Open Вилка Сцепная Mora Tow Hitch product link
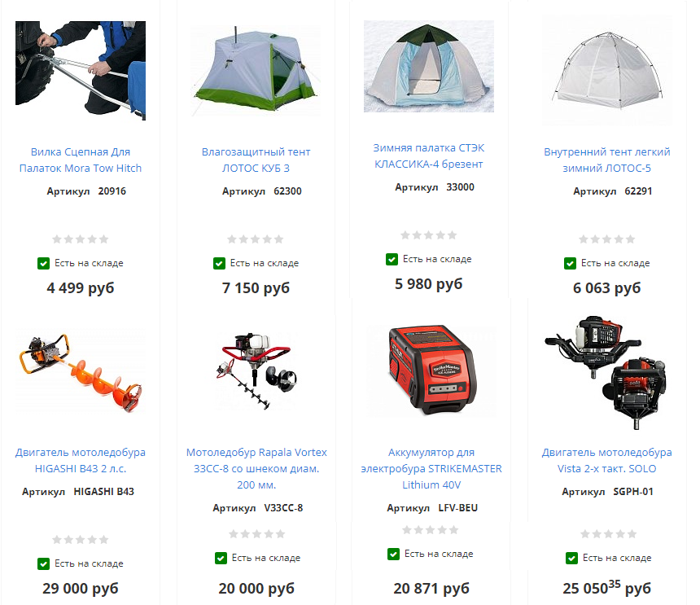Screen dimensions: 700x605 [x=81, y=160]
